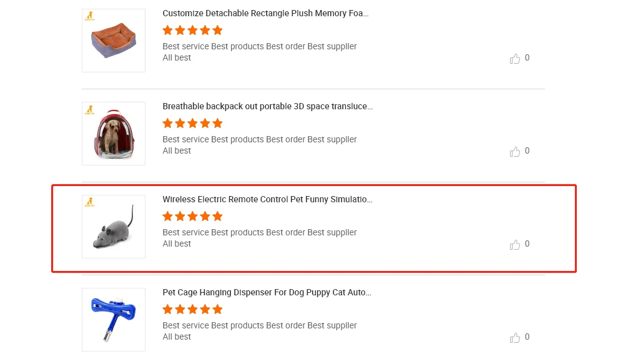Image resolution: width=628 pixels, height=364 pixels.
Task: Open Breathable backpack out portable 3D link
Action: pos(267,106)
